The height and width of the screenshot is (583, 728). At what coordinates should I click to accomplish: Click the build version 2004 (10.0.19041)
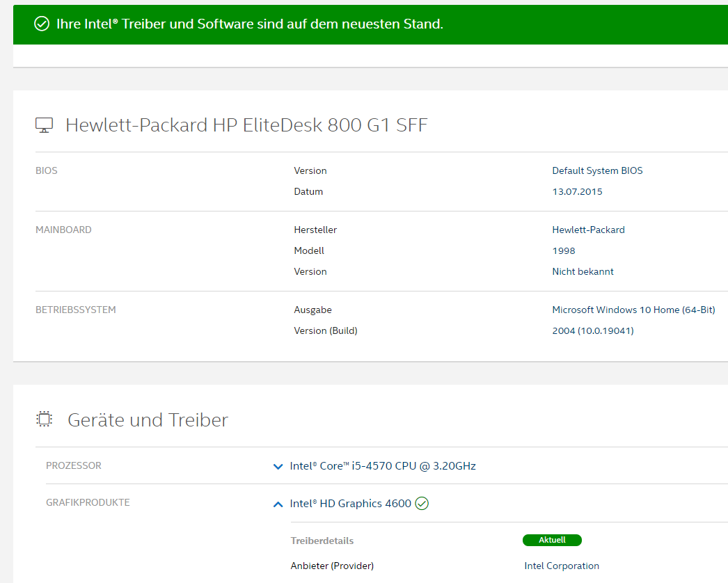(592, 330)
